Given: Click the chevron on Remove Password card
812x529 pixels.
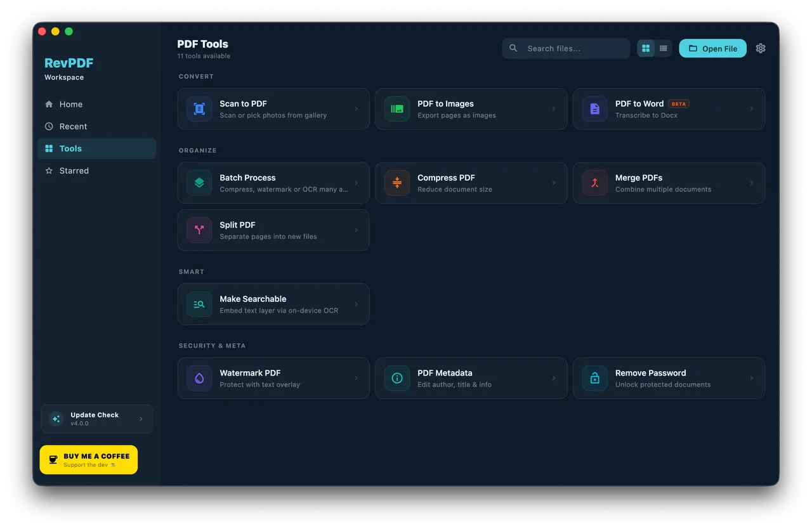Looking at the screenshot, I should click(752, 378).
